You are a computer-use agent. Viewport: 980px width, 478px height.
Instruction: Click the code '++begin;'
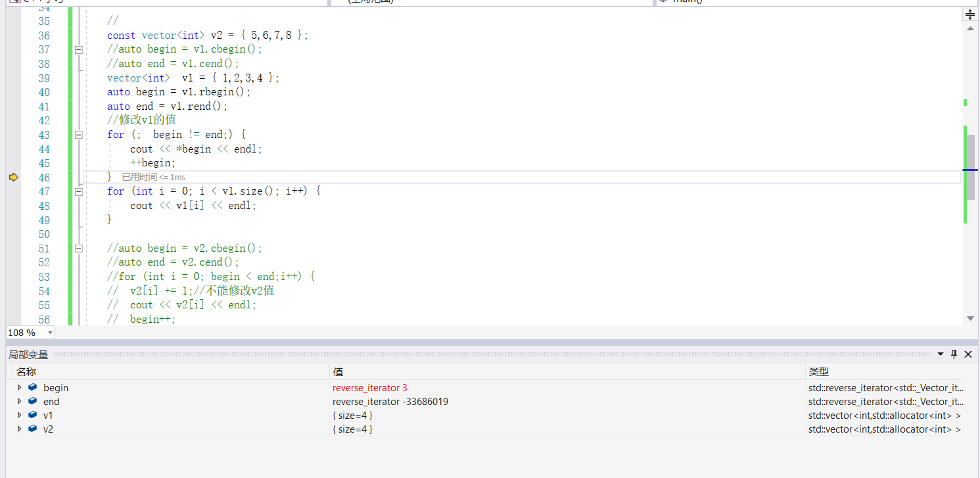pyautogui.click(x=153, y=163)
